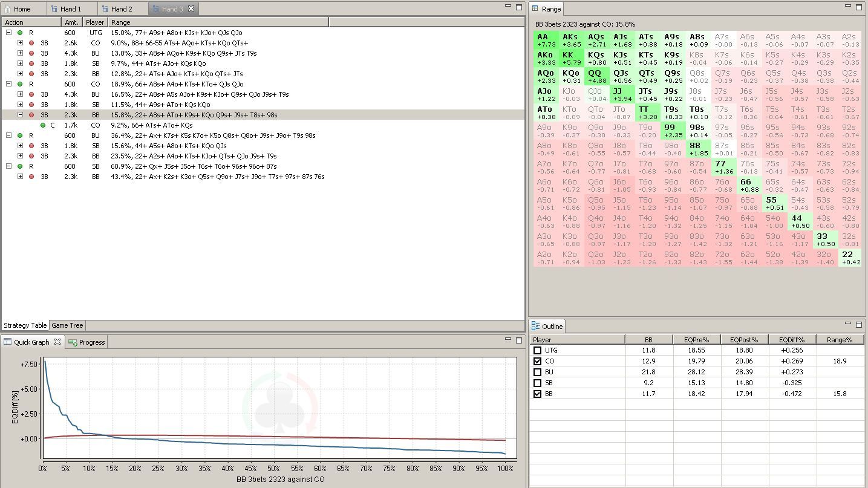
Task: Click the BU raise 36.4% range row
Action: [263, 135]
